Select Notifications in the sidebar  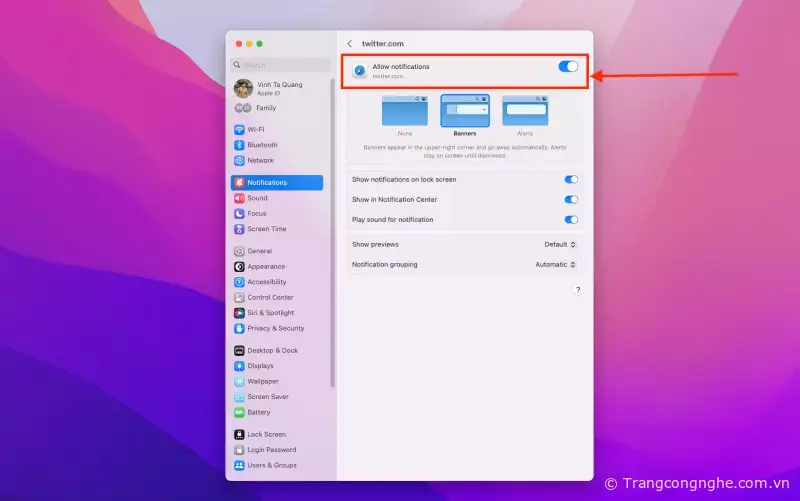point(277,183)
